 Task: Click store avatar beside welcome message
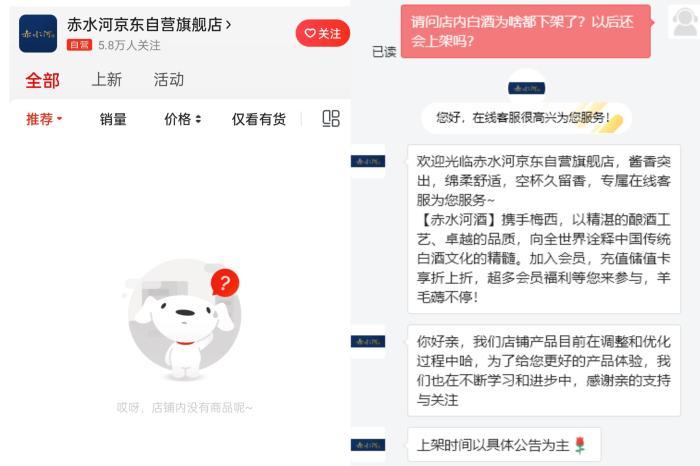point(368,161)
